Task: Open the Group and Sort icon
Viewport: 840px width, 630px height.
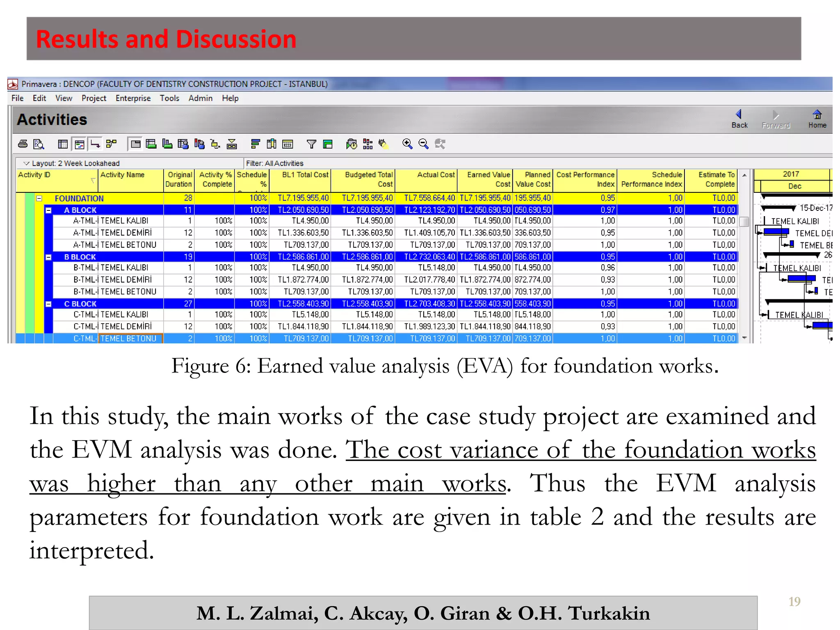Action: (328, 144)
